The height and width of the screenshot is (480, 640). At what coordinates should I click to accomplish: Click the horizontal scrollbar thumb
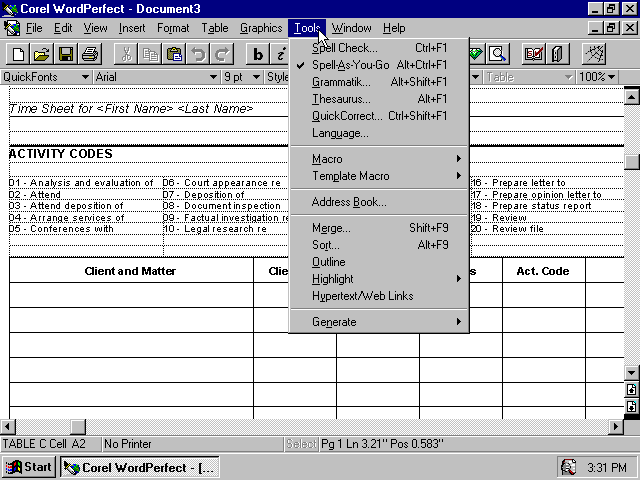coord(78,427)
